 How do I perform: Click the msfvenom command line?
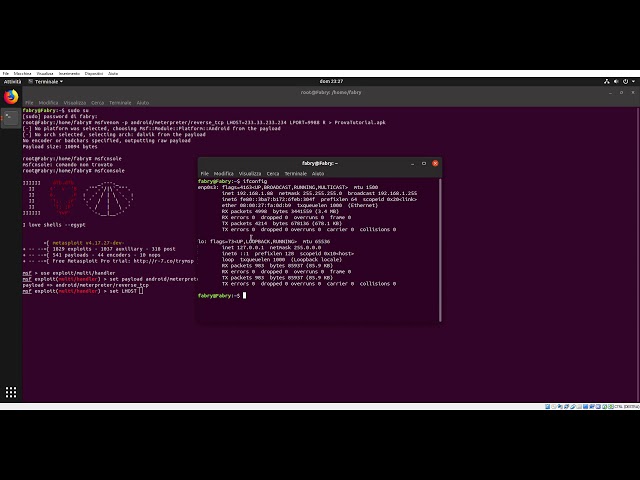pos(204,122)
